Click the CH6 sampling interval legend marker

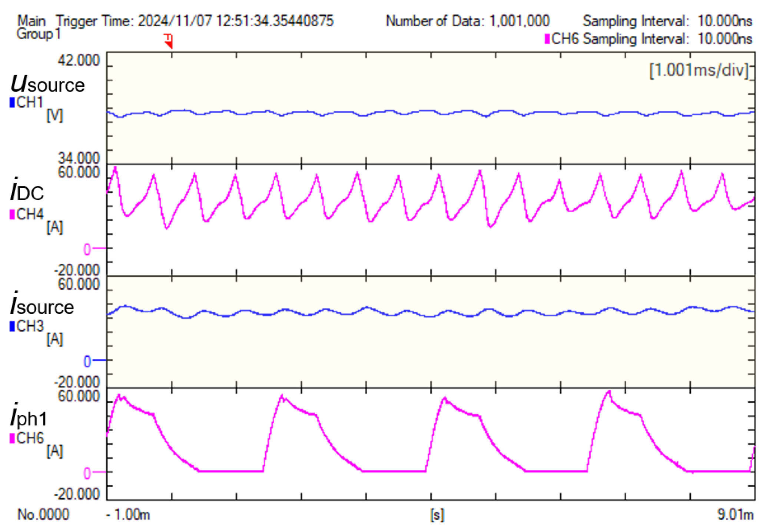pos(547,39)
